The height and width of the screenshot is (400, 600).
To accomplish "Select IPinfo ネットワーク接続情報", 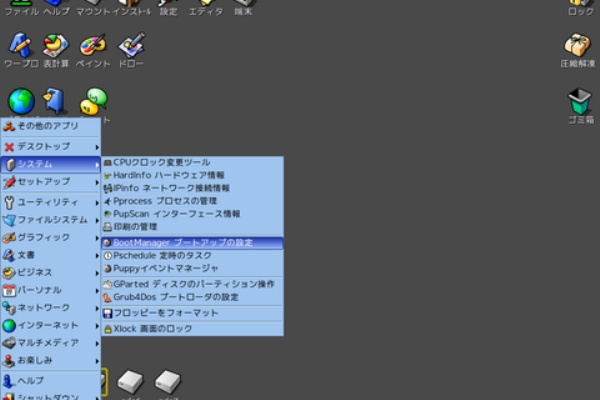I will pyautogui.click(x=192, y=188).
